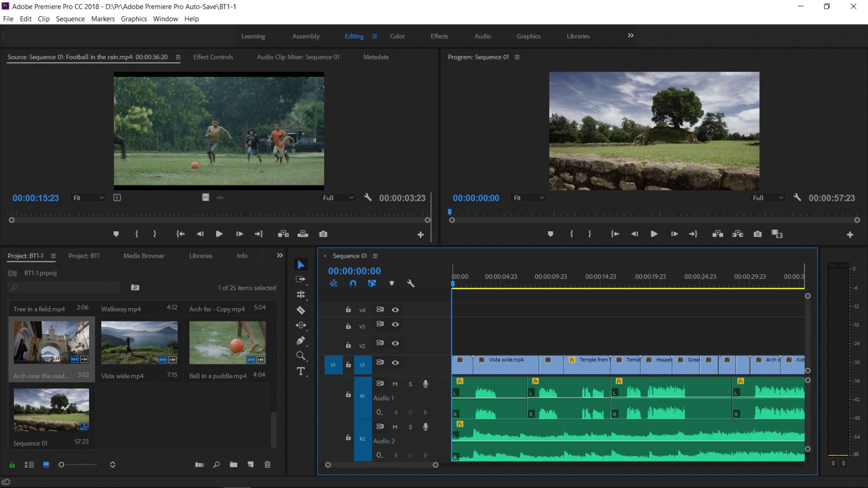868x488 pixels.
Task: Open timeline display settings wrench
Action: click(411, 283)
